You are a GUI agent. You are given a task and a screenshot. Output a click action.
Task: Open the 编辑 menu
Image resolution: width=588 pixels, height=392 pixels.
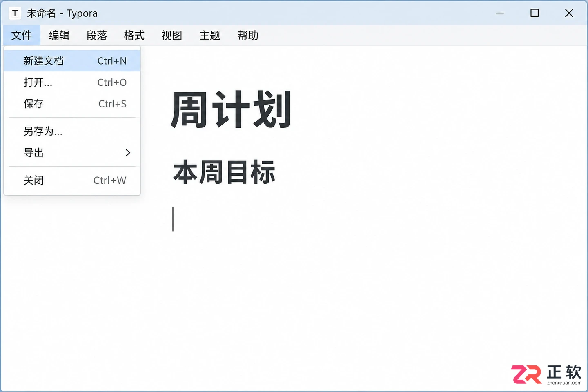click(59, 36)
